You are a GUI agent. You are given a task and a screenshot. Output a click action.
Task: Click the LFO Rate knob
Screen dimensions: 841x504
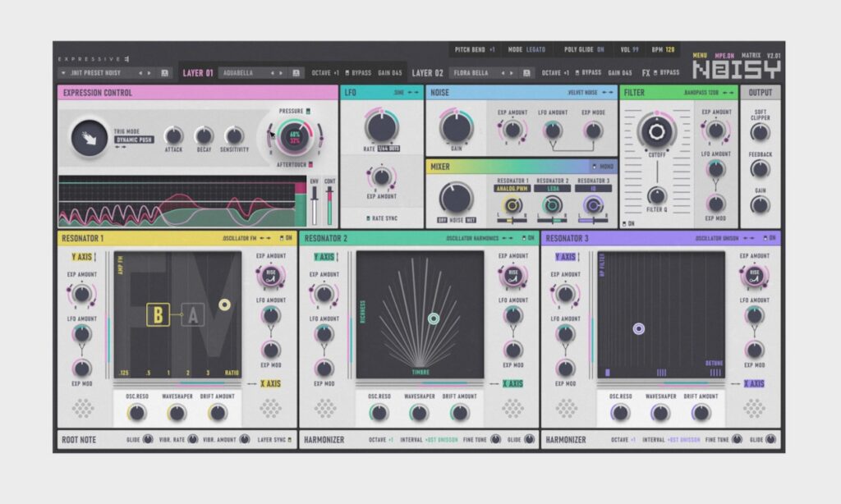381,126
